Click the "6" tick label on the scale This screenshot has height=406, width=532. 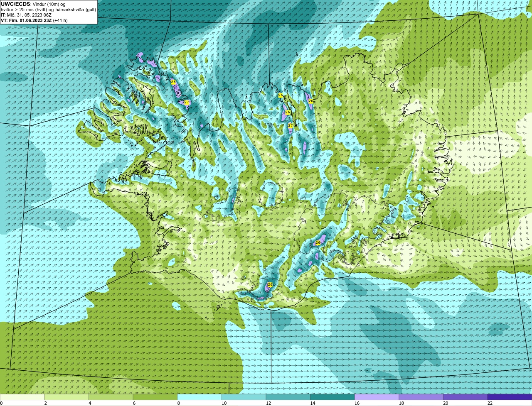coord(134,403)
